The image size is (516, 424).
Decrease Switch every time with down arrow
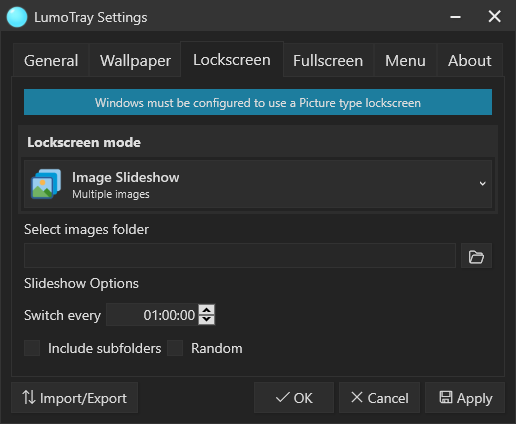207,320
